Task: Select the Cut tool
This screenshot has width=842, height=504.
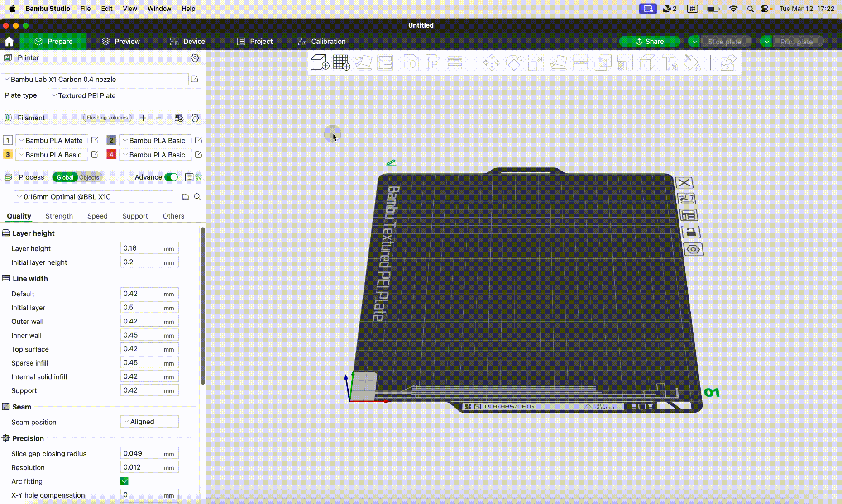Action: pyautogui.click(x=580, y=62)
